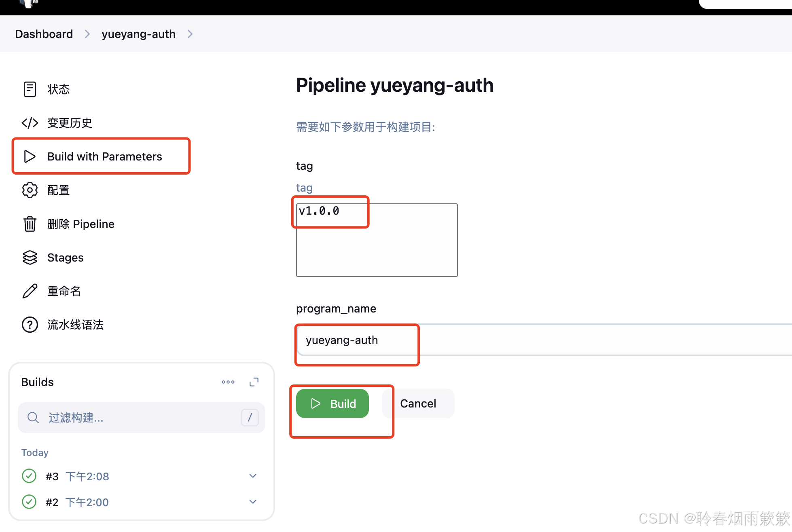Go to the Dashboard breadcrumb link
This screenshot has height=532, width=792.
click(44, 34)
